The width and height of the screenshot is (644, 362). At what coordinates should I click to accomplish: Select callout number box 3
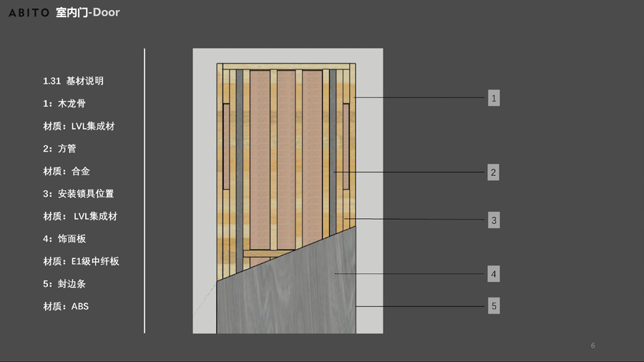coord(494,220)
